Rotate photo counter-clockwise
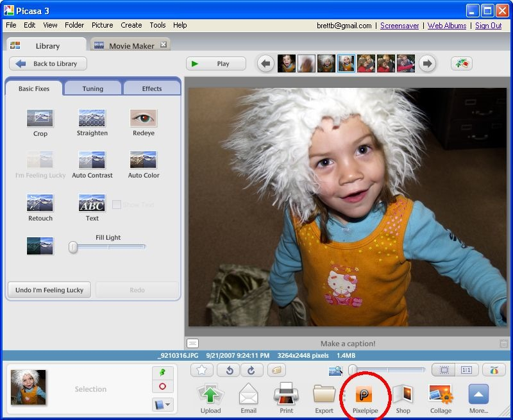513x420 pixels. (x=229, y=370)
